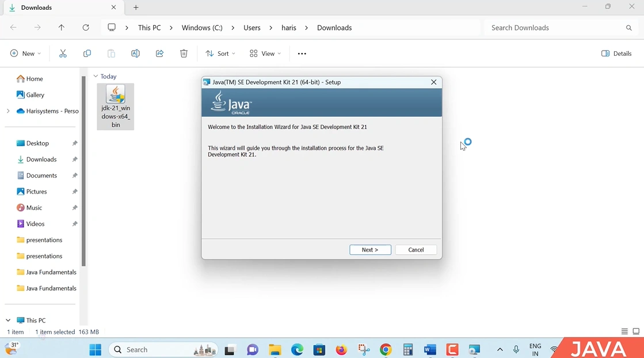Expand chevron after Windows (C:) in address bar
This screenshot has height=358, width=644.
click(233, 28)
